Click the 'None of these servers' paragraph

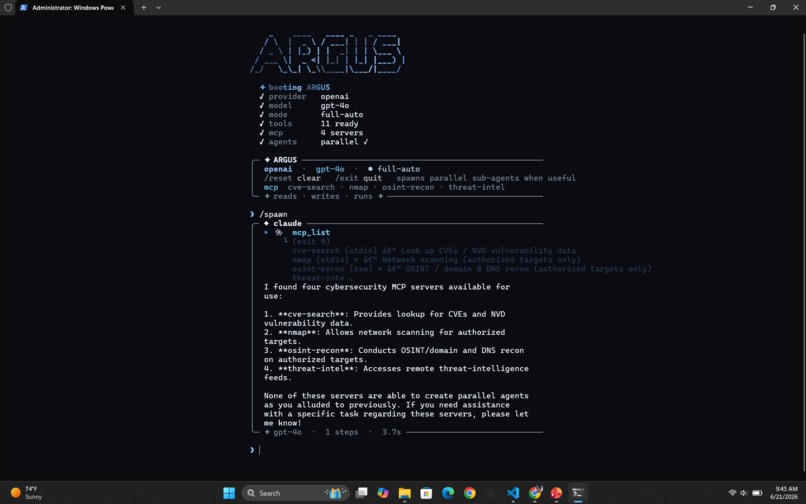coord(396,409)
